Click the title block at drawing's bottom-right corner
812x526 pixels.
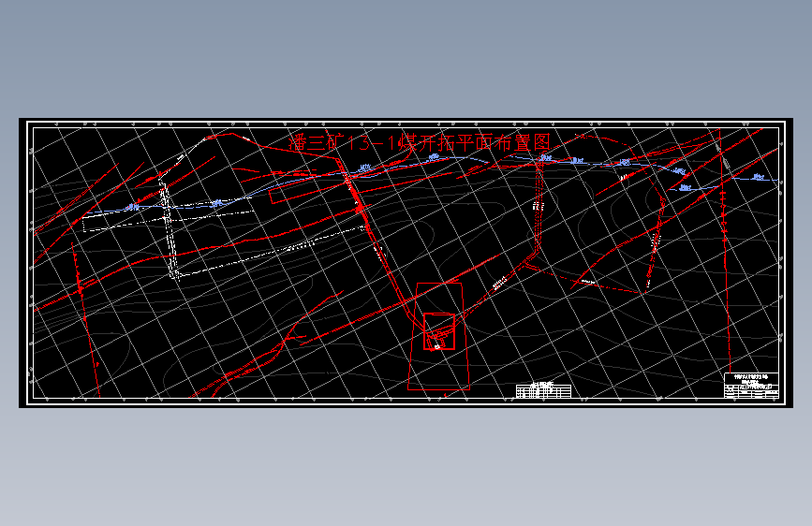point(751,386)
